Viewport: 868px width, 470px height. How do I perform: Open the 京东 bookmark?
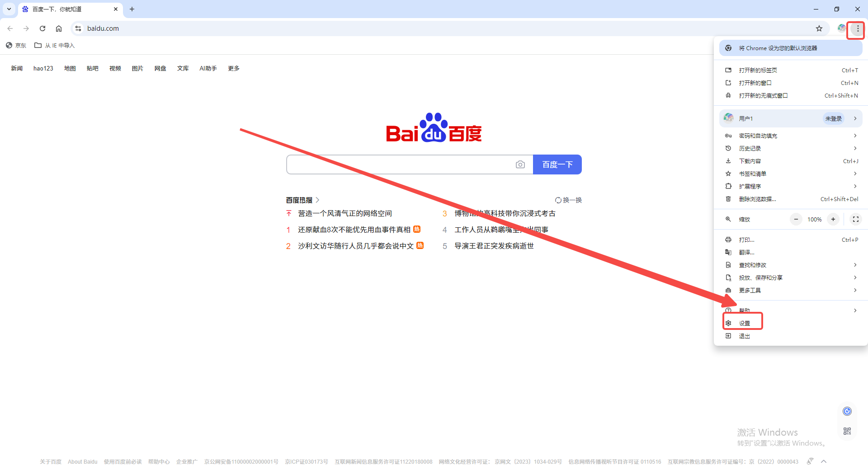pyautogui.click(x=16, y=45)
